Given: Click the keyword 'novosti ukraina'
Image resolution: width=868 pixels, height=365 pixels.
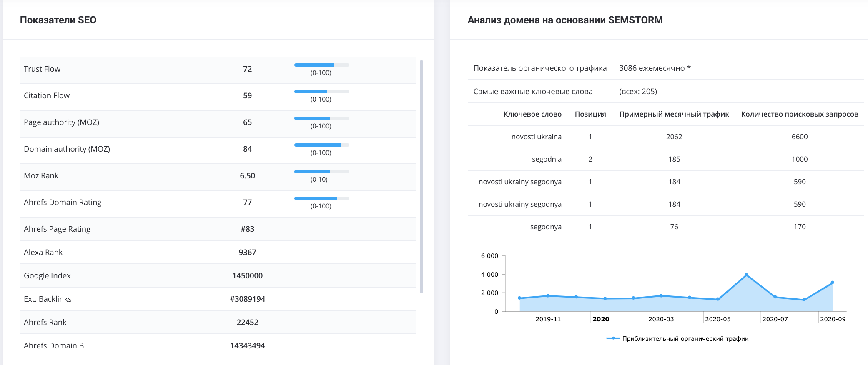Looking at the screenshot, I should point(536,137).
